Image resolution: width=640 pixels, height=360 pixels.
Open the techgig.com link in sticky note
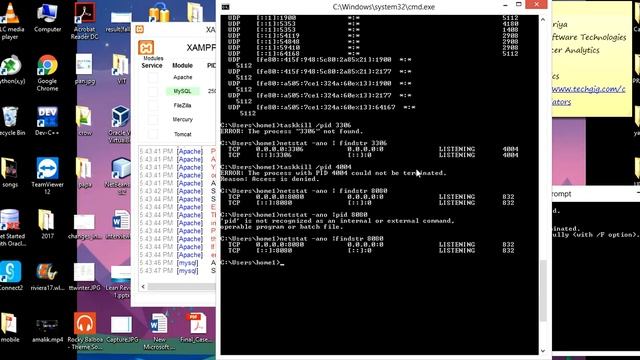tap(588, 89)
